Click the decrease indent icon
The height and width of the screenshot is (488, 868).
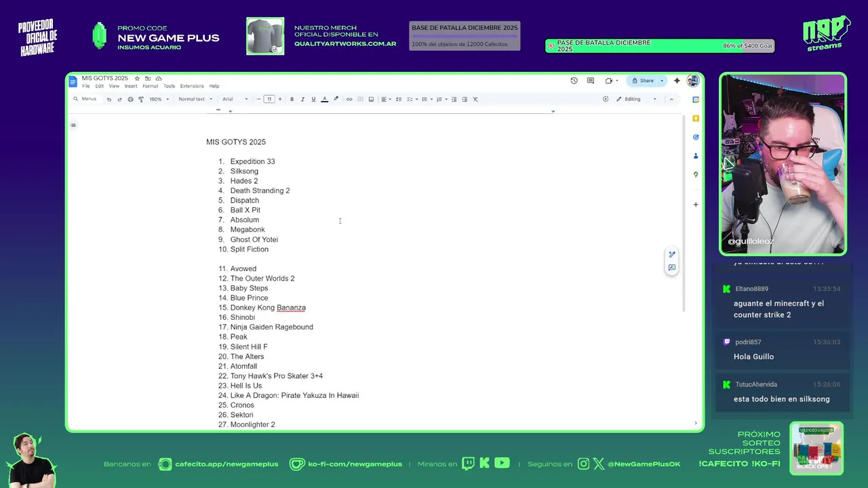454,99
